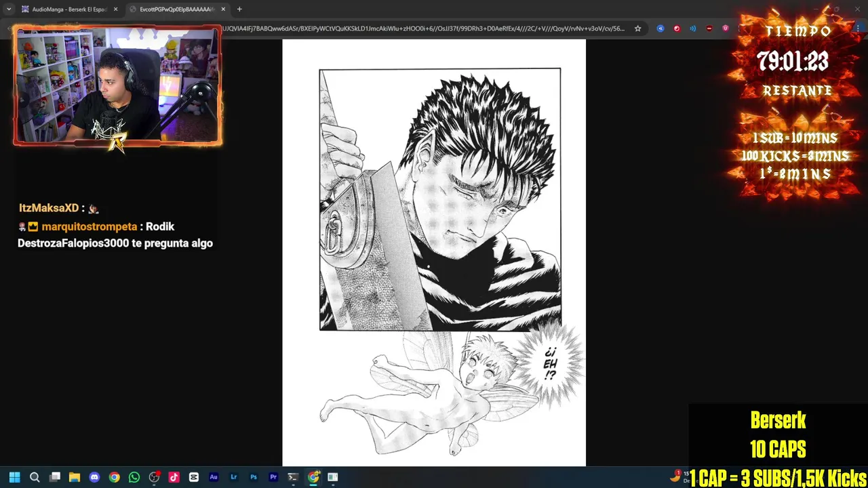
Task: Close the AudioManga Berserk tab
Action: pyautogui.click(x=115, y=9)
